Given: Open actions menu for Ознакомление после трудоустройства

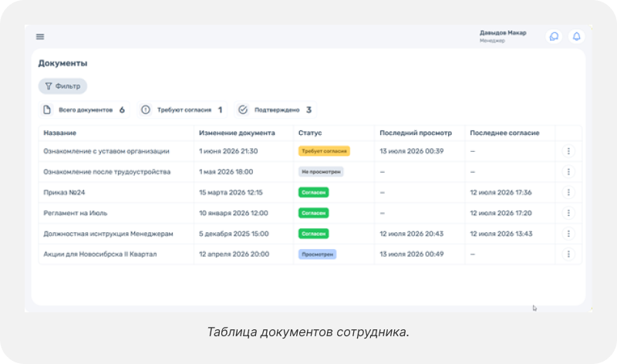Looking at the screenshot, I should click(x=568, y=172).
